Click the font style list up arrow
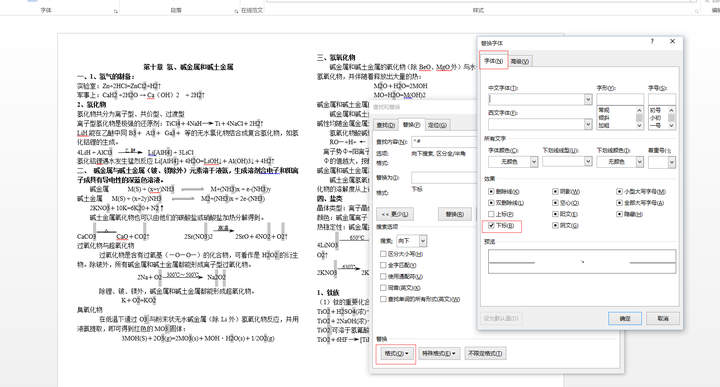720x387 pixels. 639,110
